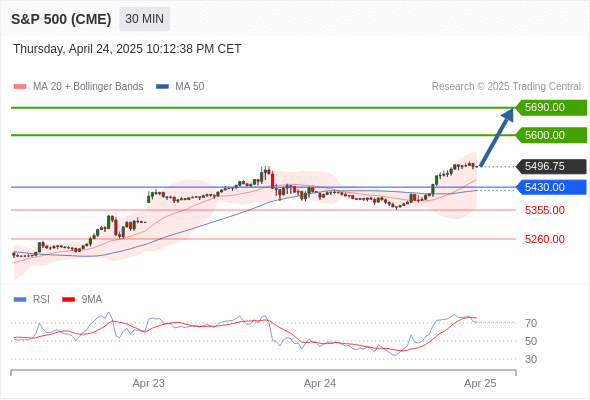This screenshot has height=400, width=590.
Task: Toggle the 9MA legend entry
Action: [82, 300]
